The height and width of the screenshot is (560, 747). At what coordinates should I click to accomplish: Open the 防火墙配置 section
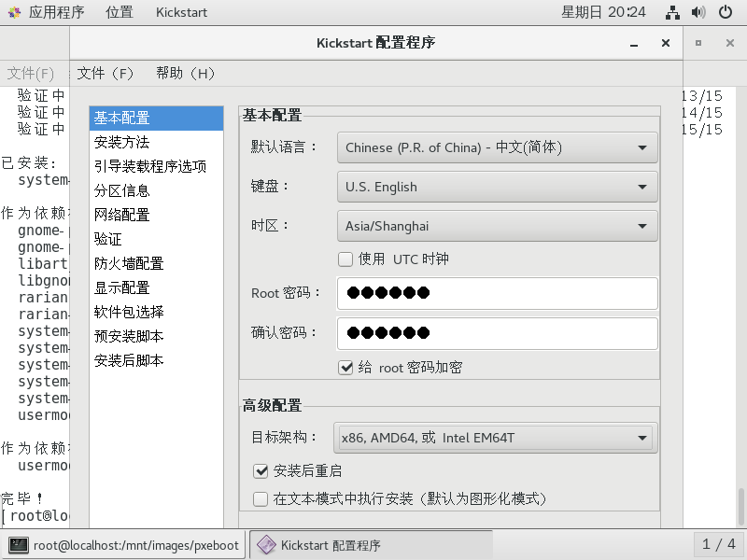pyautogui.click(x=156, y=264)
